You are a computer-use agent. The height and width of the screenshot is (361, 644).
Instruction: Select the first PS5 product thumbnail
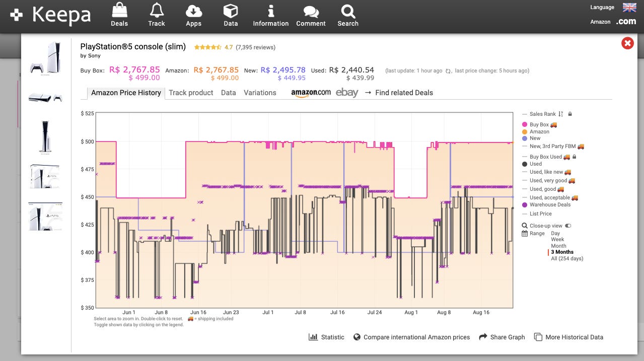(x=46, y=58)
